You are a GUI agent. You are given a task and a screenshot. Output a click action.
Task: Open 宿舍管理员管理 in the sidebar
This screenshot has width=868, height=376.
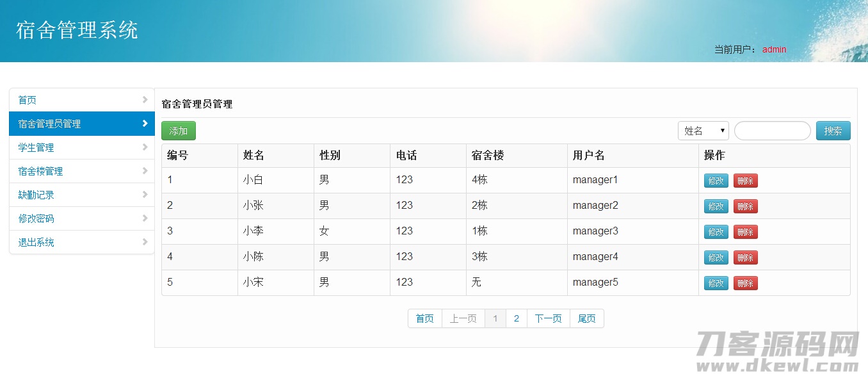pyautogui.click(x=50, y=124)
